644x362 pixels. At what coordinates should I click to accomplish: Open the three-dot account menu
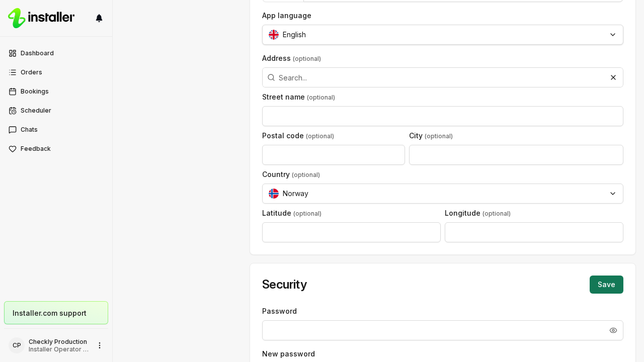pos(100,345)
